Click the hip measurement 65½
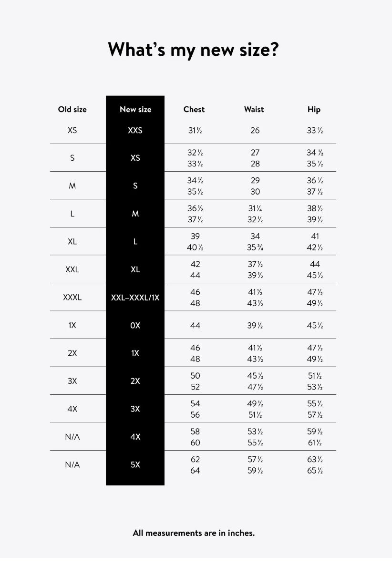Viewport: 392px width, 566px height. pos(315,471)
